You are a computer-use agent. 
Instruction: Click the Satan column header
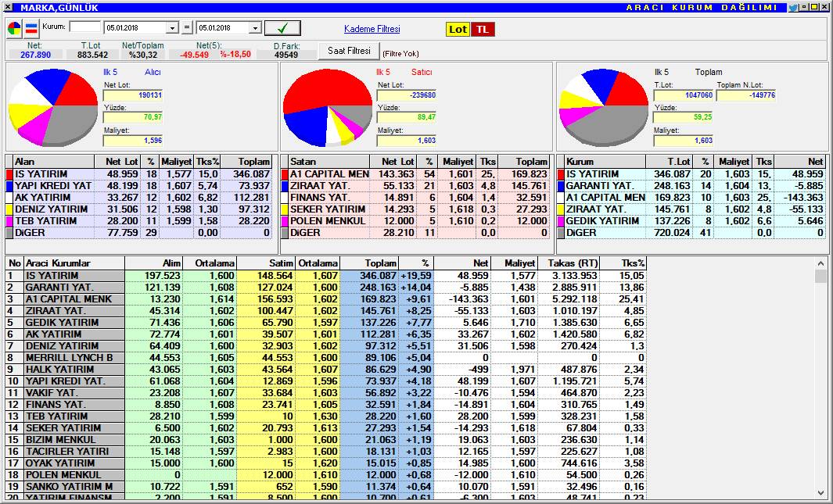[x=329, y=162]
